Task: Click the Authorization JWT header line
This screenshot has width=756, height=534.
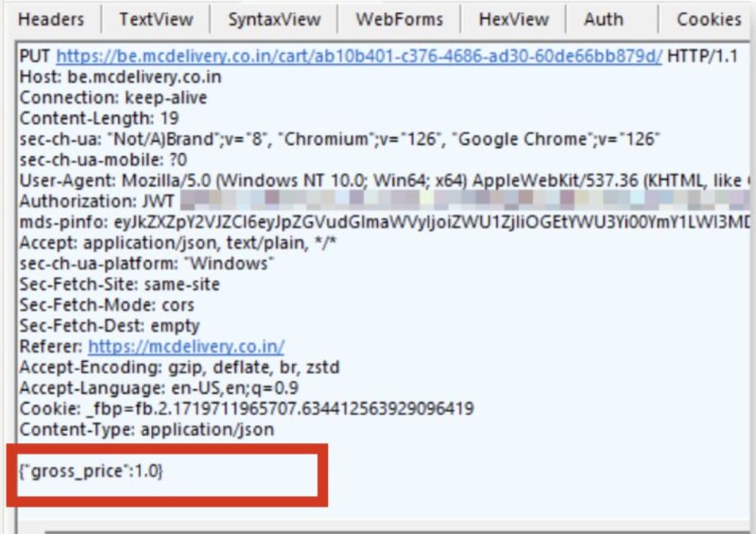Action: (x=94, y=202)
